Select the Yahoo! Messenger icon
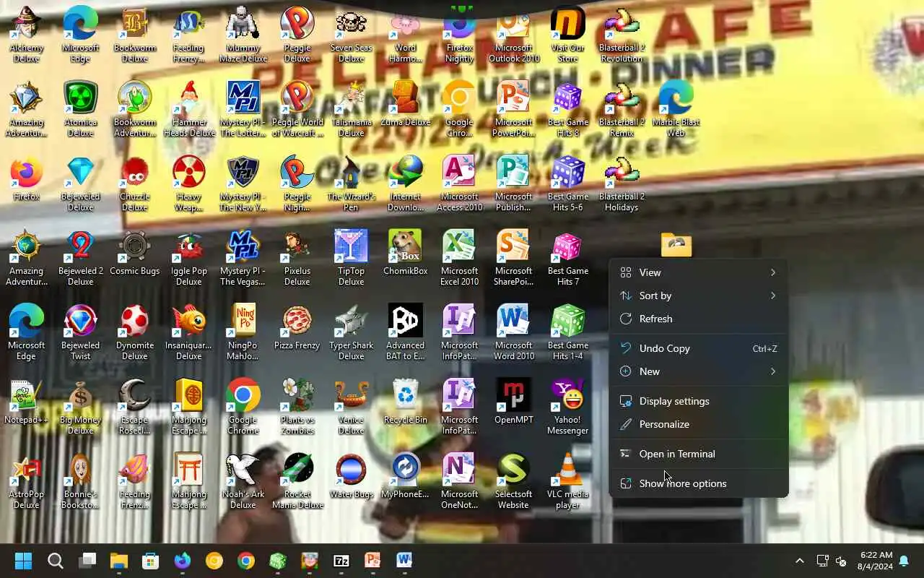 pyautogui.click(x=567, y=407)
